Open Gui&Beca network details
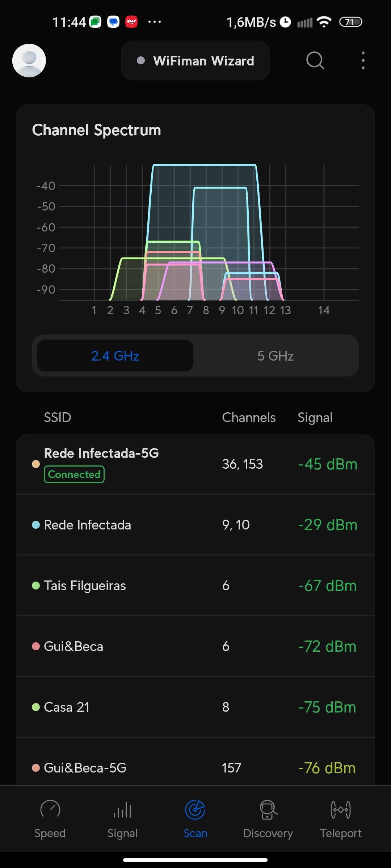The image size is (391, 868). (x=195, y=646)
